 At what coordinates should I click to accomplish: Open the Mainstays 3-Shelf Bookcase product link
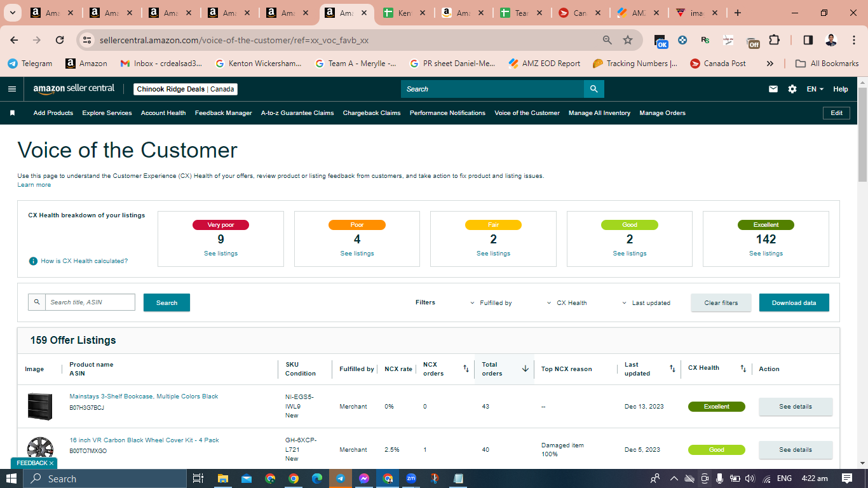[144, 396]
